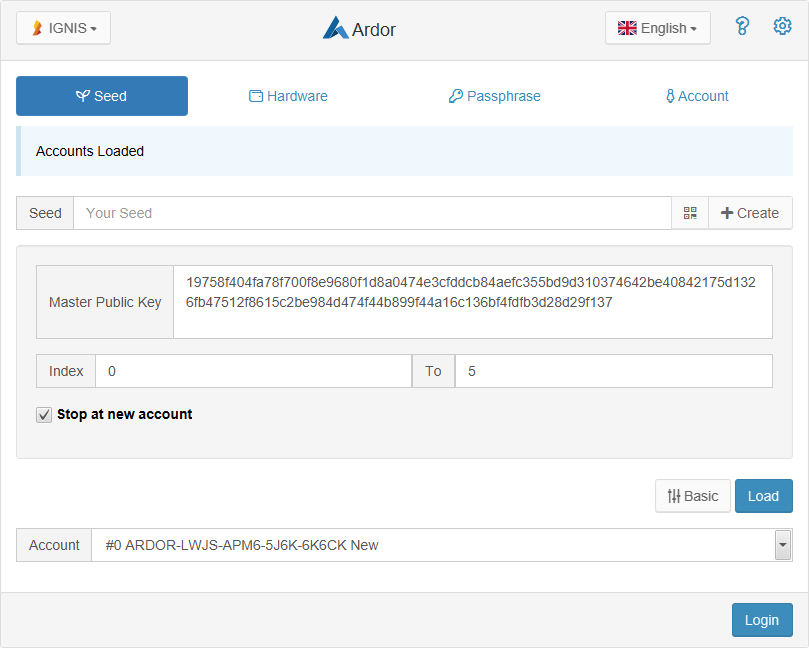The image size is (809, 648).
Task: Switch to the Passphrase tab
Action: 495,96
